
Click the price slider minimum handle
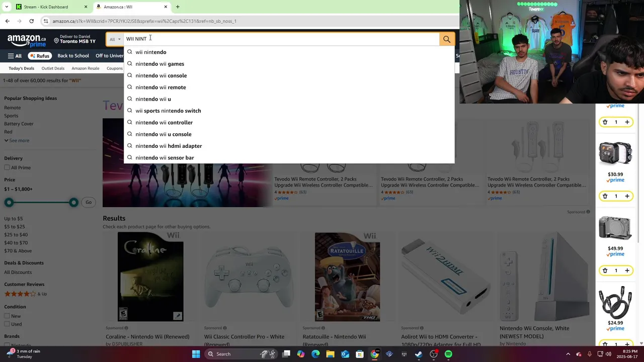[x=9, y=202]
